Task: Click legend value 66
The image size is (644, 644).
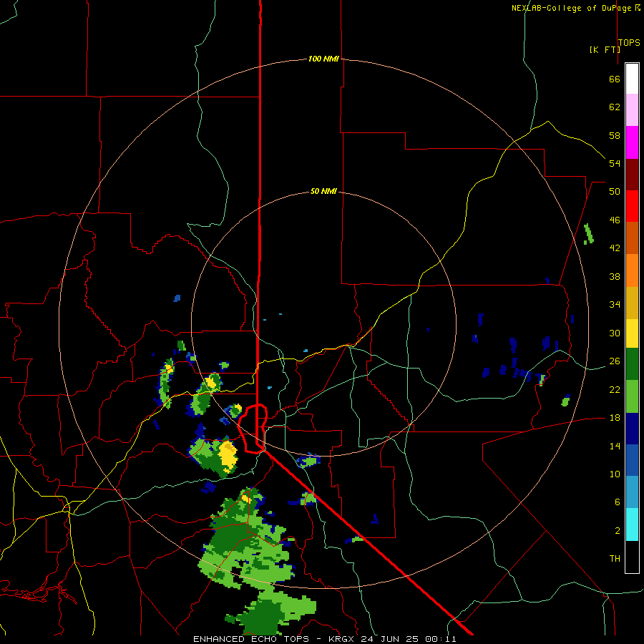Action: coord(615,79)
